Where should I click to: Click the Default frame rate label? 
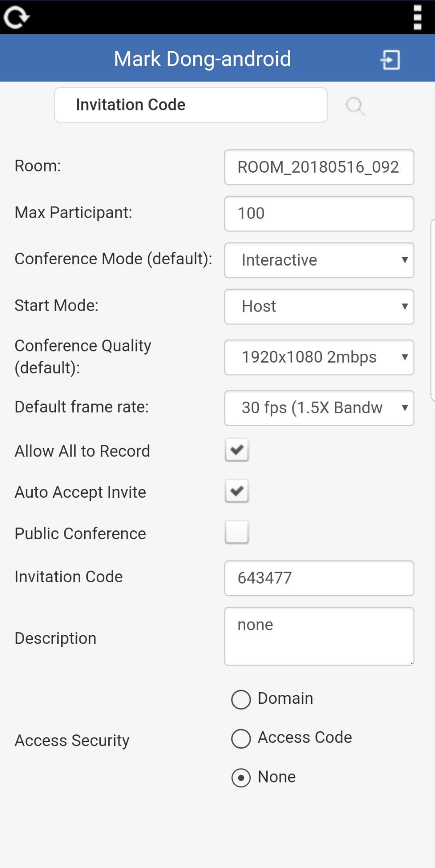pyautogui.click(x=81, y=407)
